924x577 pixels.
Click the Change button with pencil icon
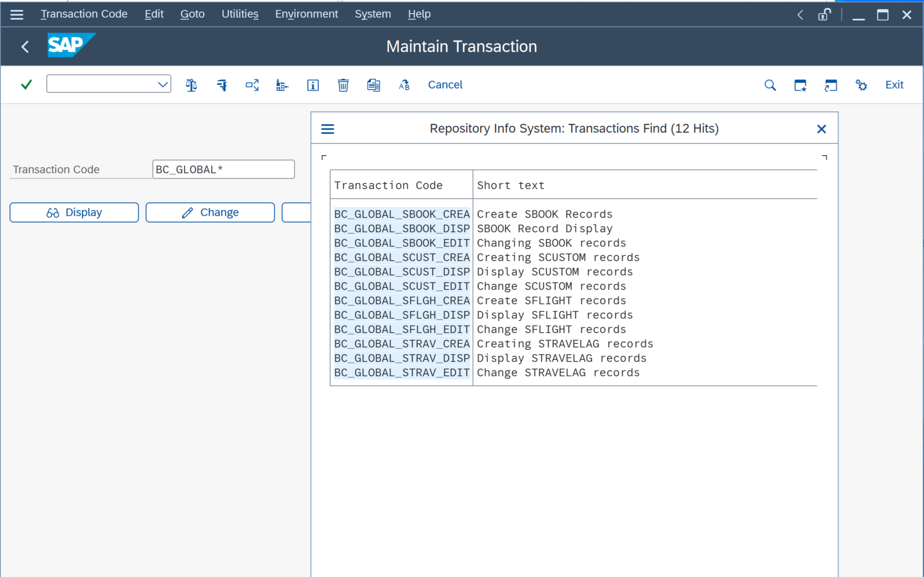tap(210, 212)
